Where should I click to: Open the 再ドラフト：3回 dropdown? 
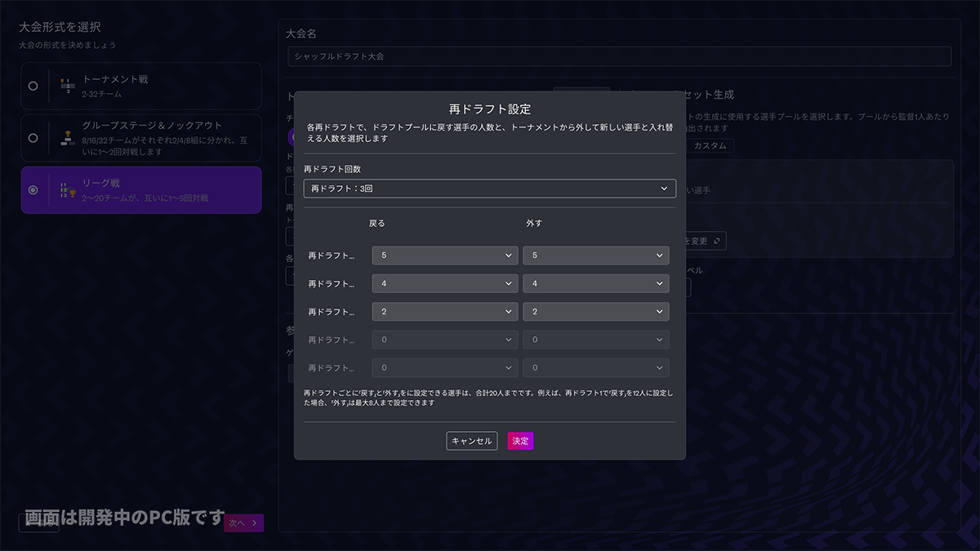pos(490,189)
